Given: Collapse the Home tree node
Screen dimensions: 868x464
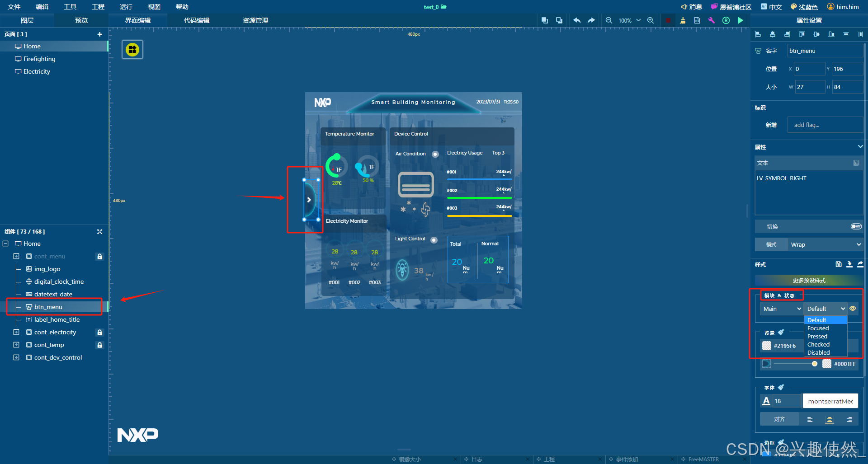Looking at the screenshot, I should coord(5,244).
